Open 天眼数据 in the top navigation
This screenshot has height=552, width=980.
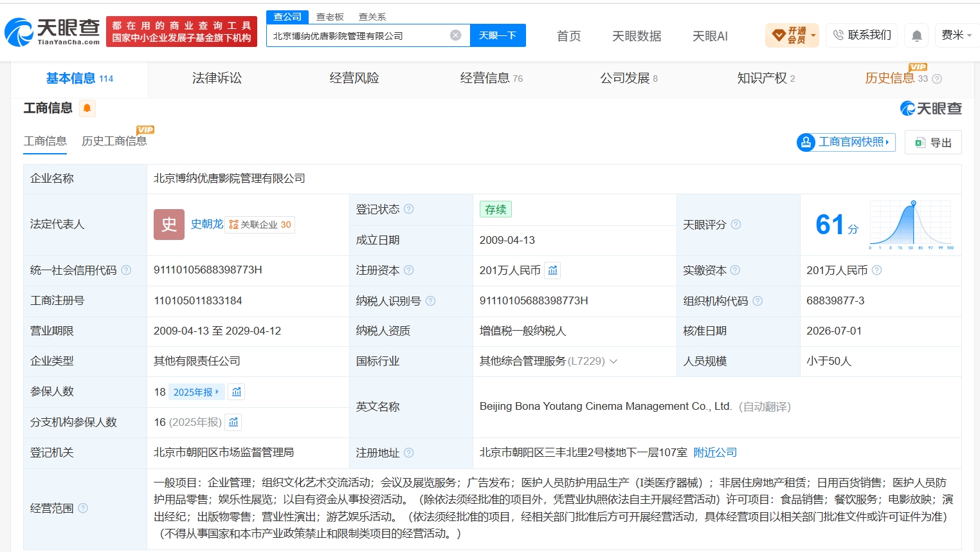point(637,36)
